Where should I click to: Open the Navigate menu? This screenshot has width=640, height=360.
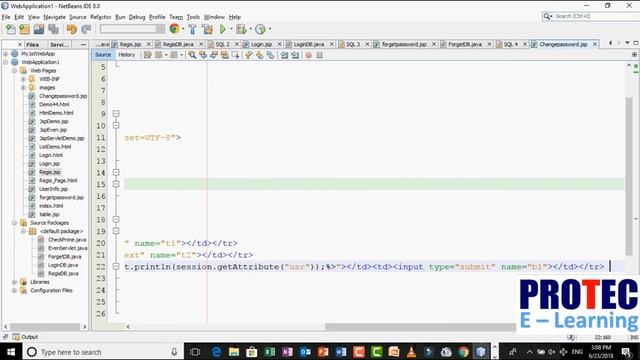55,17
